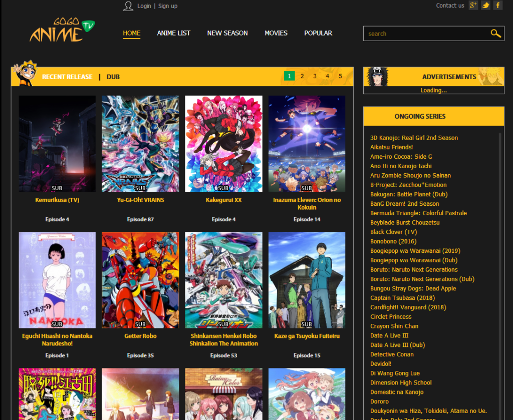Select page 1 of recent releases
This screenshot has width=513, height=420.
(x=289, y=76)
